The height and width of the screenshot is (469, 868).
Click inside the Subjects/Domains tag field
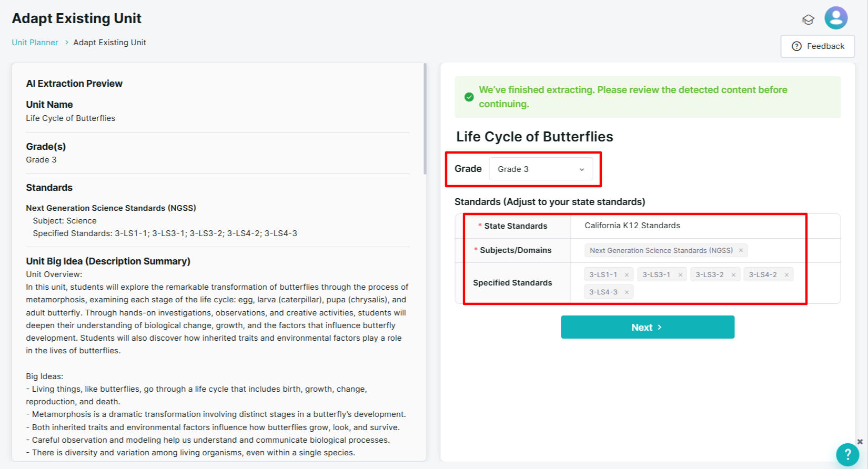click(x=705, y=250)
